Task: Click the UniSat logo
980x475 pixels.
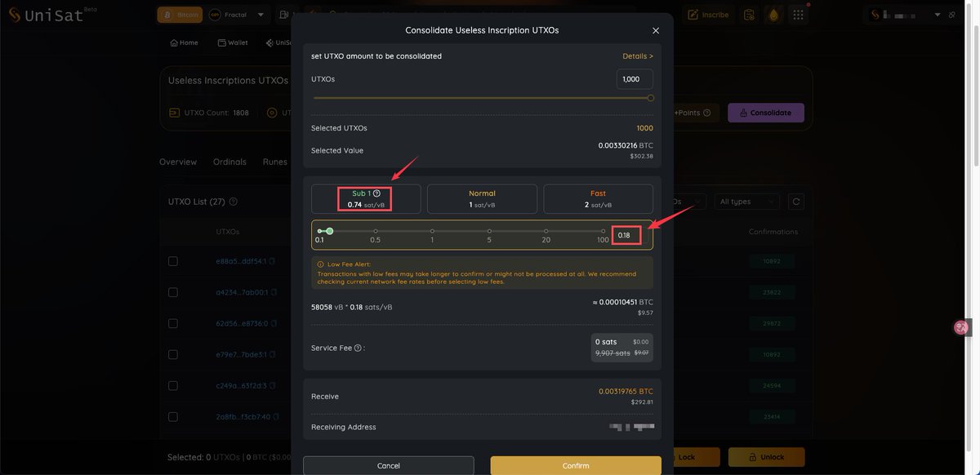Action: tap(52, 14)
